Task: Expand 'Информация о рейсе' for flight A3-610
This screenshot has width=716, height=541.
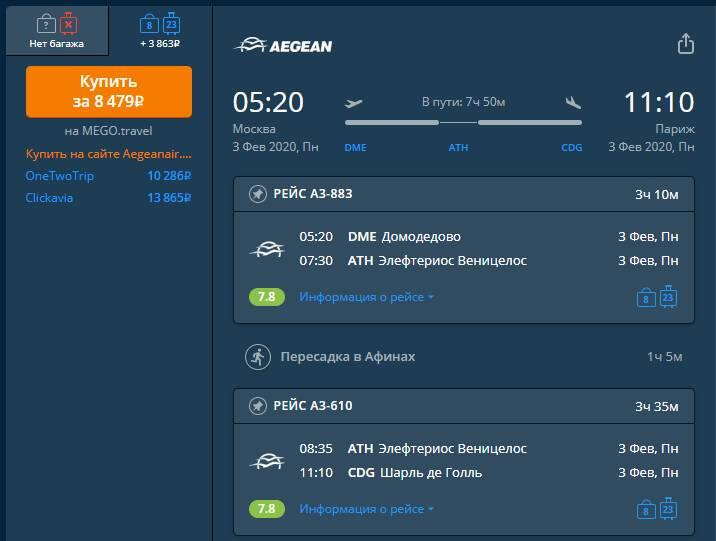Action: [x=366, y=509]
